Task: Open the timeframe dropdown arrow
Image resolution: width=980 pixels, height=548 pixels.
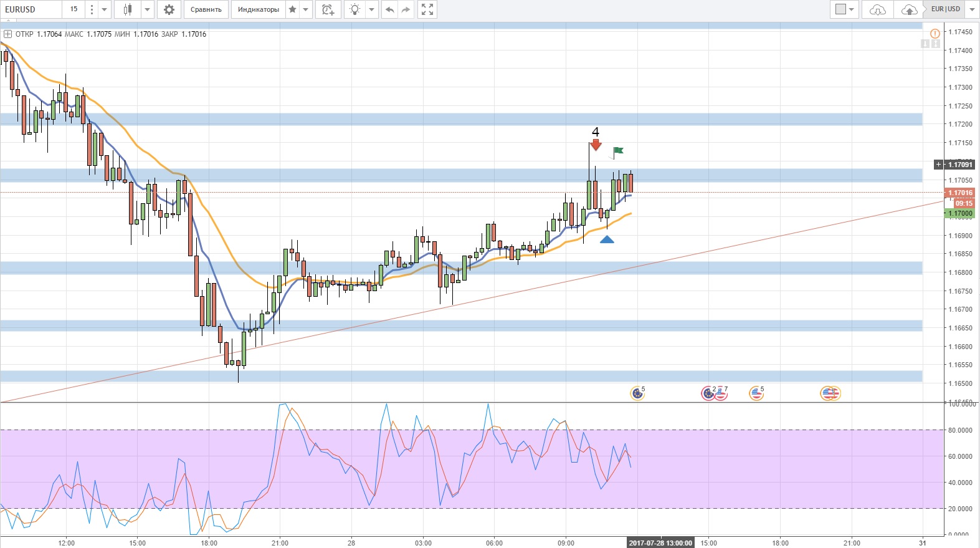Action: pos(105,9)
